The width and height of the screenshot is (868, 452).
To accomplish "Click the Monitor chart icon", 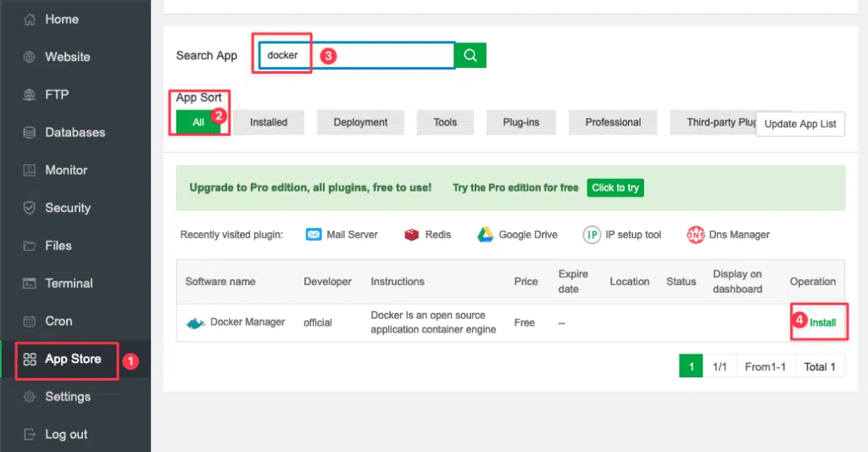I will point(30,170).
